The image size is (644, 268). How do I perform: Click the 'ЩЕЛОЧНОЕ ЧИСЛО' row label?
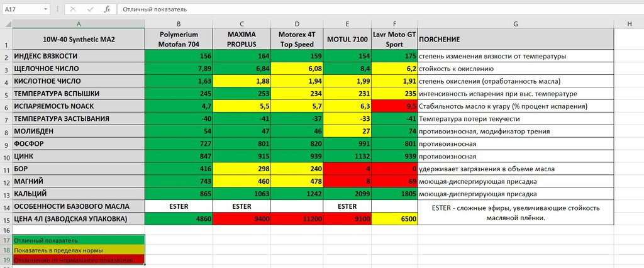[79, 69]
